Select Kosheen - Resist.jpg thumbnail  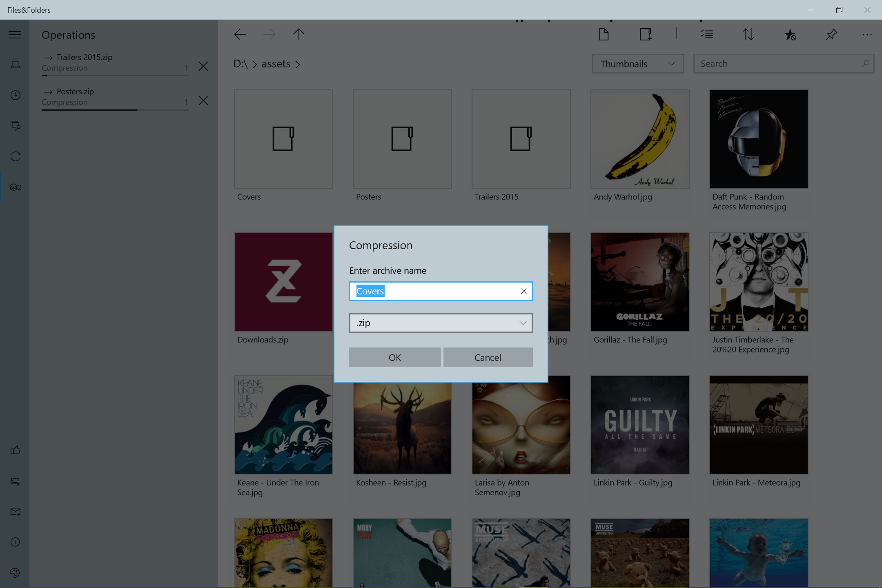click(x=402, y=428)
